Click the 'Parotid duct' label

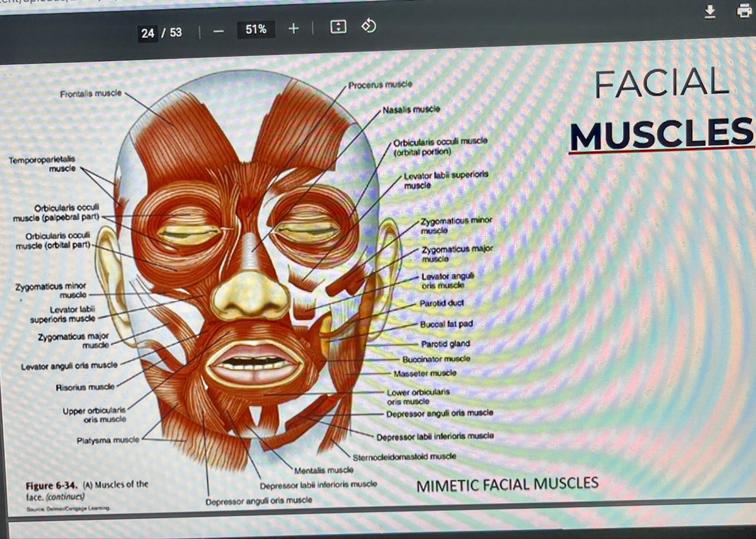click(442, 304)
